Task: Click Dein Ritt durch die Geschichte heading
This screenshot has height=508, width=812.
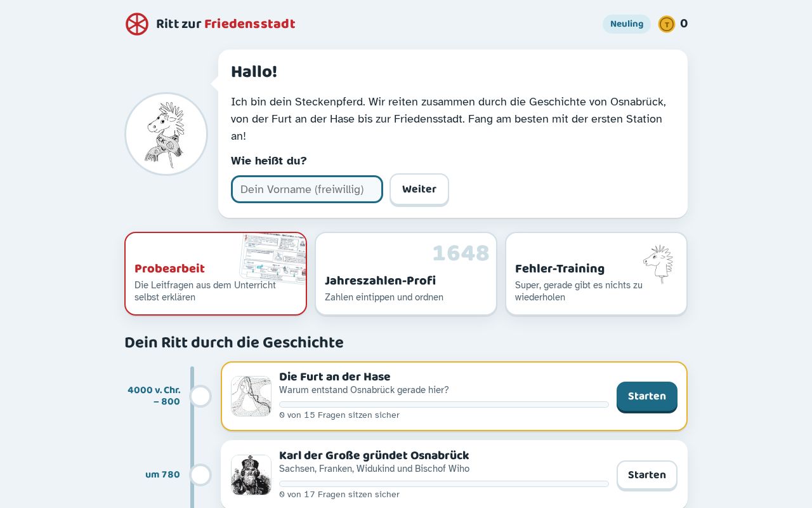Action: coord(234,343)
